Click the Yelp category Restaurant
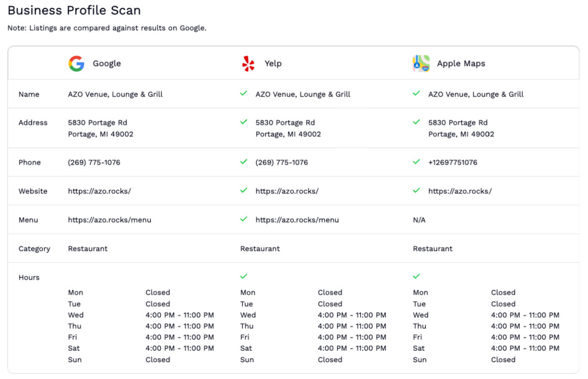The height and width of the screenshot is (379, 588). click(x=260, y=249)
